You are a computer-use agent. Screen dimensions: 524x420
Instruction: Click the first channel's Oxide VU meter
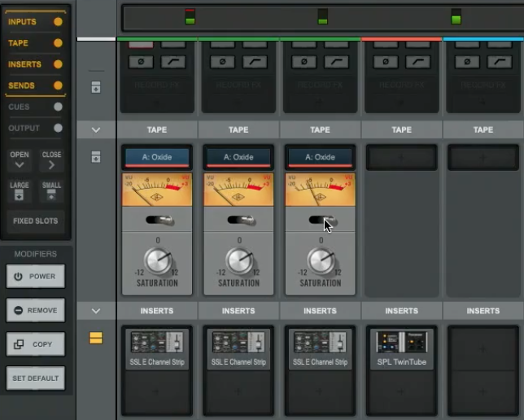point(157,190)
